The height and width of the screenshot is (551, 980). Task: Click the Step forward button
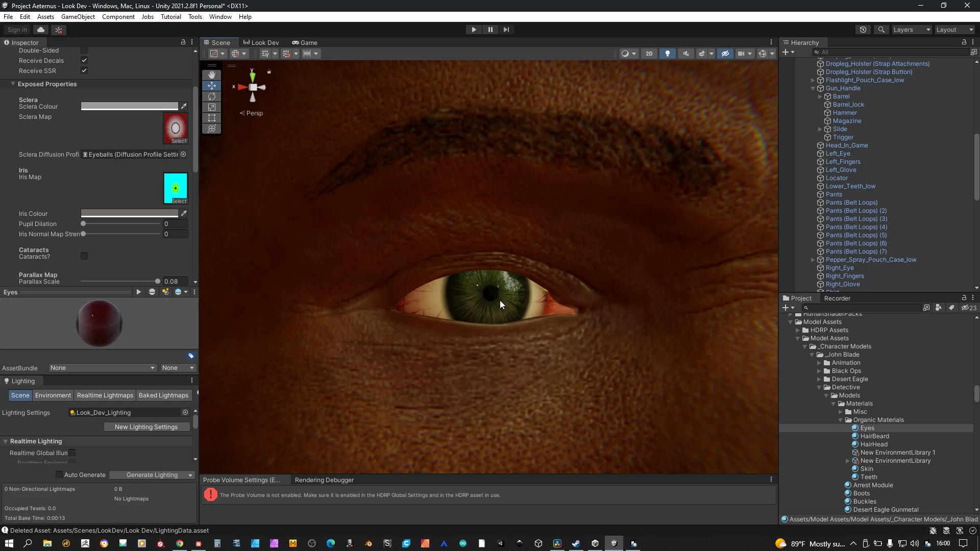tap(506, 30)
